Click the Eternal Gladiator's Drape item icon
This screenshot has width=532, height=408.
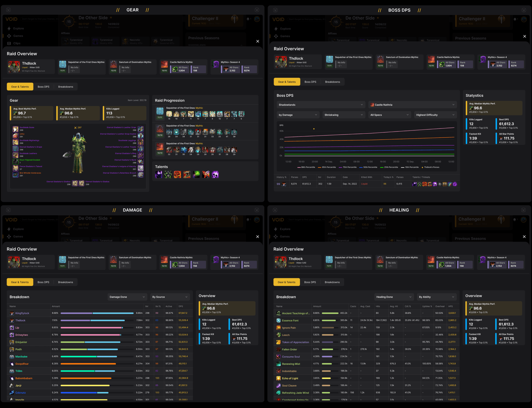pyautogui.click(x=15, y=148)
